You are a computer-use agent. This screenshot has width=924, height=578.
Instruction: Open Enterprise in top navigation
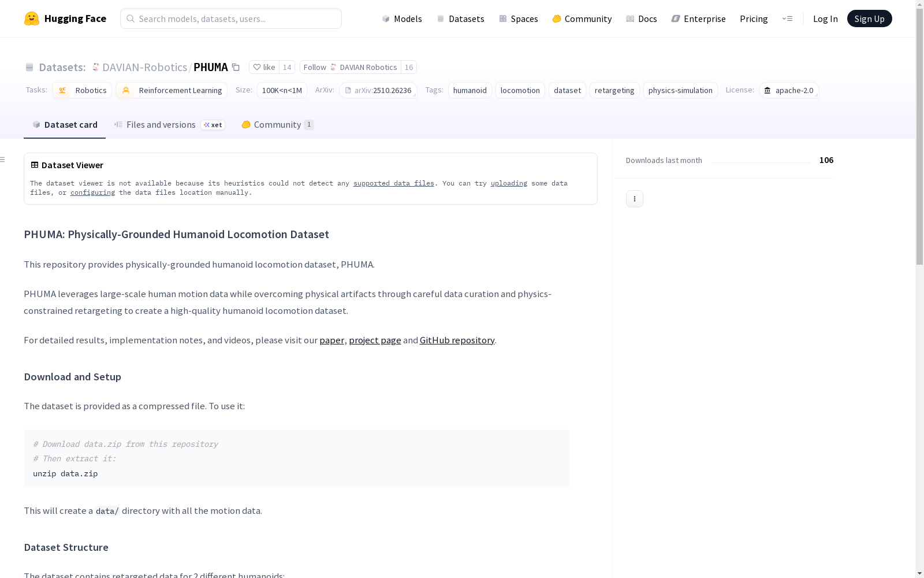pyautogui.click(x=699, y=18)
